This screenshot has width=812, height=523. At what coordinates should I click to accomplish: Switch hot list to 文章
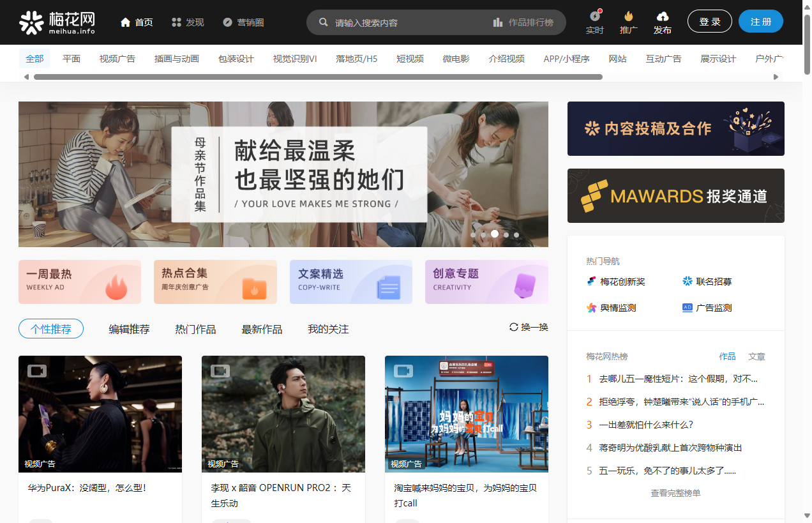(756, 356)
